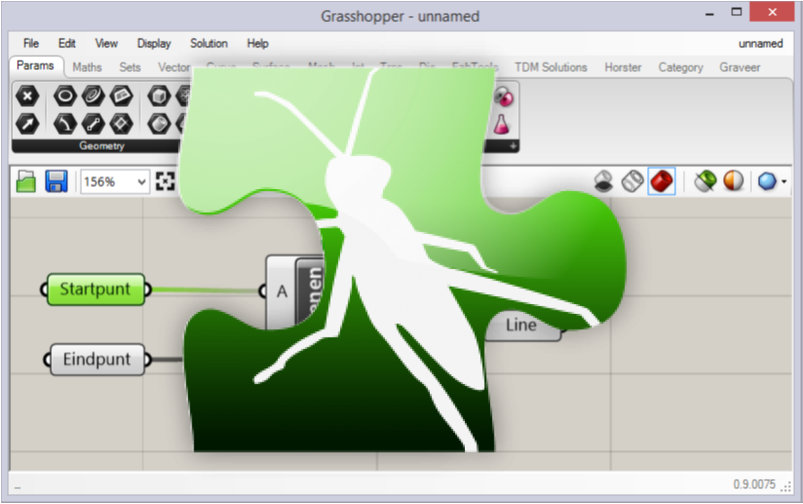The width and height of the screenshot is (803, 504).
Task: Switch to the Vector tab
Action: pos(174,67)
